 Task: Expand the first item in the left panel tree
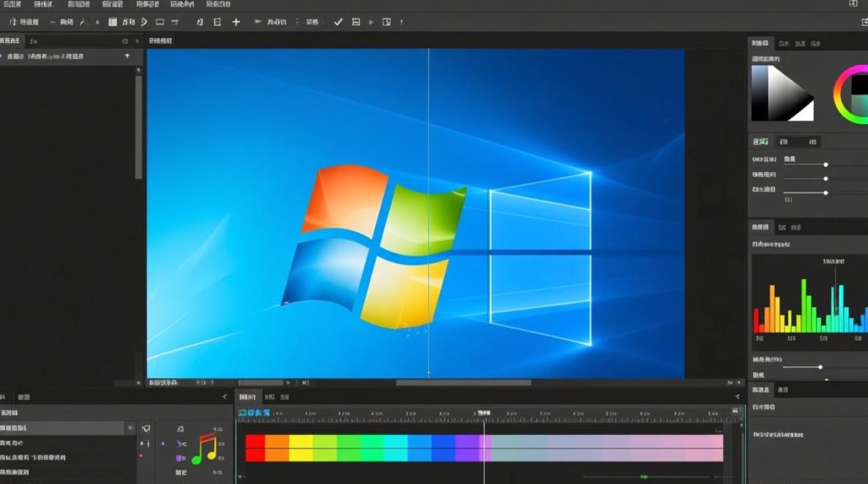tap(2, 57)
